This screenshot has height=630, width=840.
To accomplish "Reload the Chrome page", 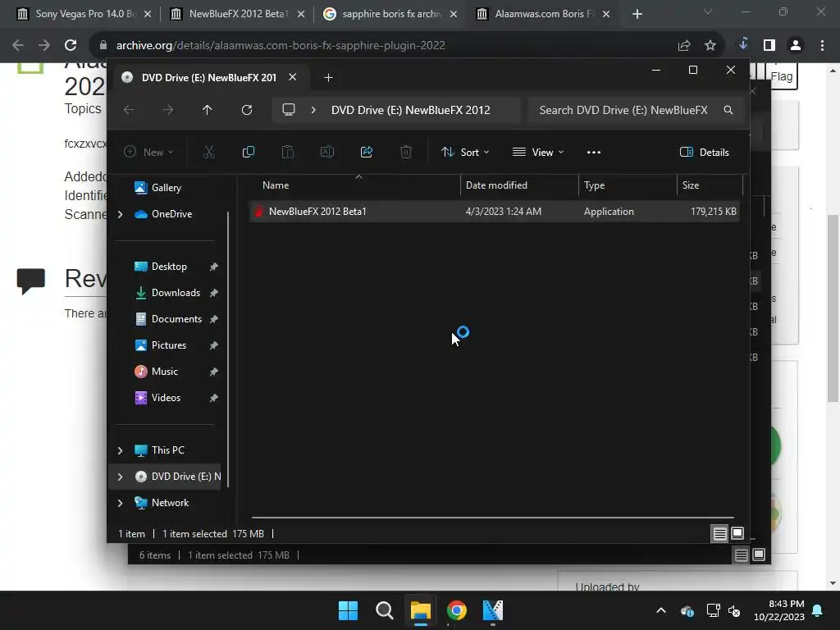I will point(71,45).
